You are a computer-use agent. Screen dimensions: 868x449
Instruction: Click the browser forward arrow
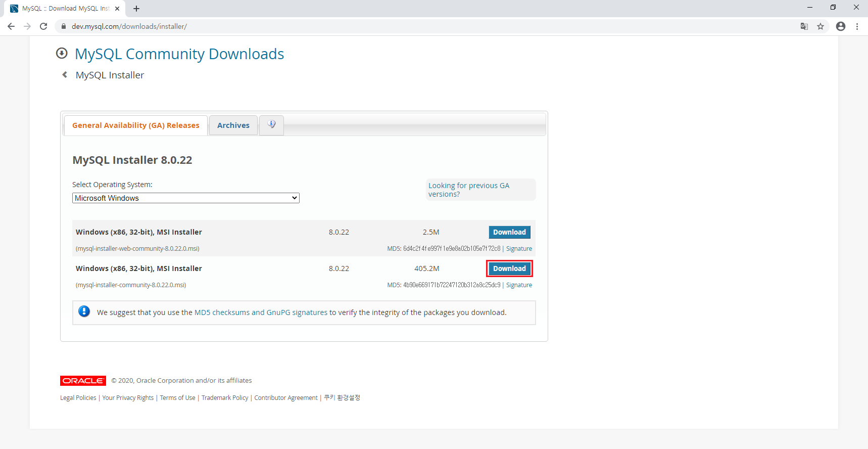tap(27, 26)
